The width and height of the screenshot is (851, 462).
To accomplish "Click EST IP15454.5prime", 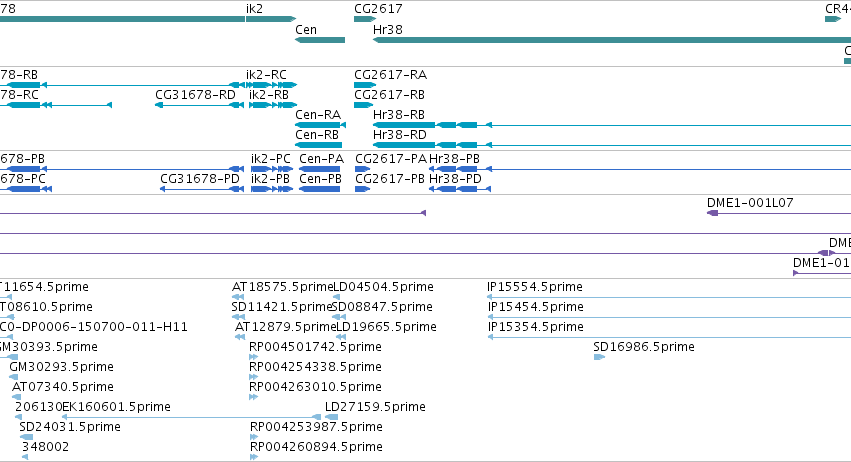I will coord(536,307).
